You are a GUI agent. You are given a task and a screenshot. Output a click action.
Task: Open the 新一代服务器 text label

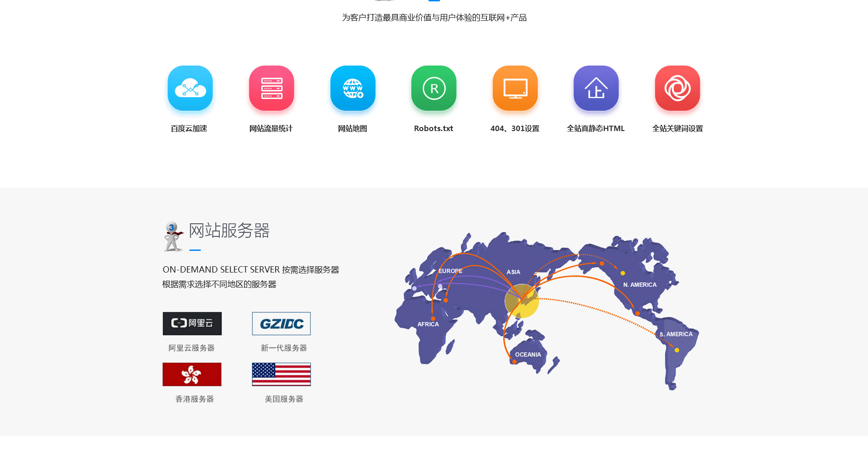coord(284,348)
